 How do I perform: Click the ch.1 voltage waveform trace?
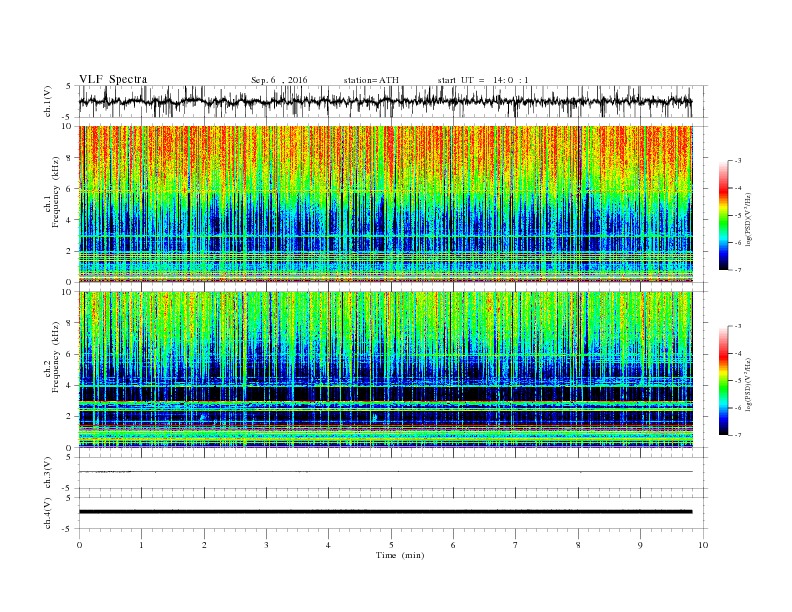pyautogui.click(x=385, y=101)
